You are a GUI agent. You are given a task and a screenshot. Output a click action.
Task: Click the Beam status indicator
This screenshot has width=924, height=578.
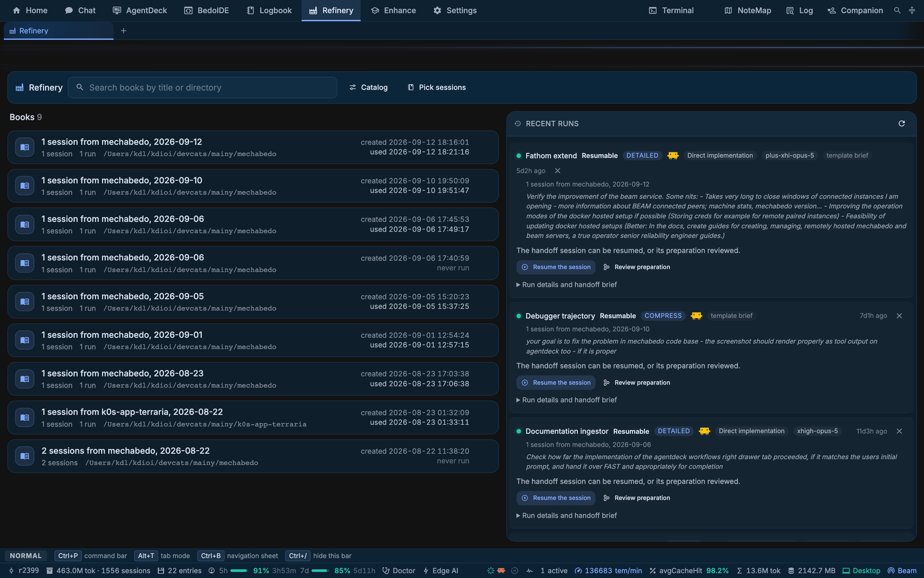pyautogui.click(x=902, y=571)
